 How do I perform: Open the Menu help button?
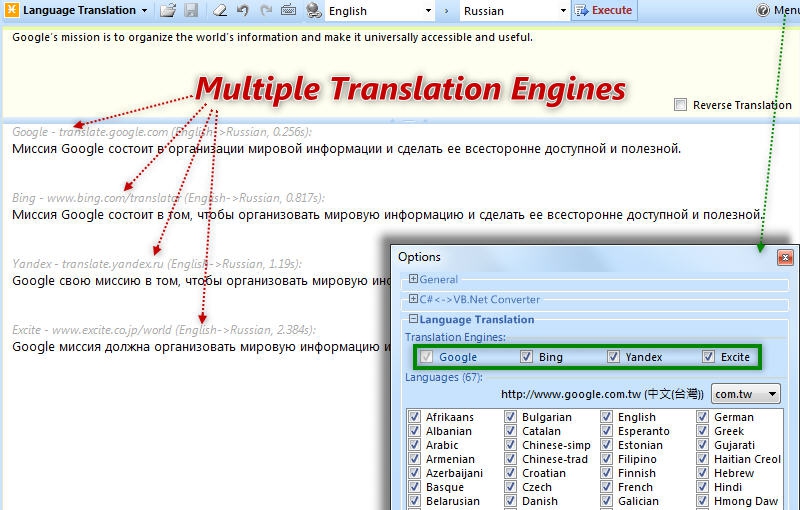778,10
